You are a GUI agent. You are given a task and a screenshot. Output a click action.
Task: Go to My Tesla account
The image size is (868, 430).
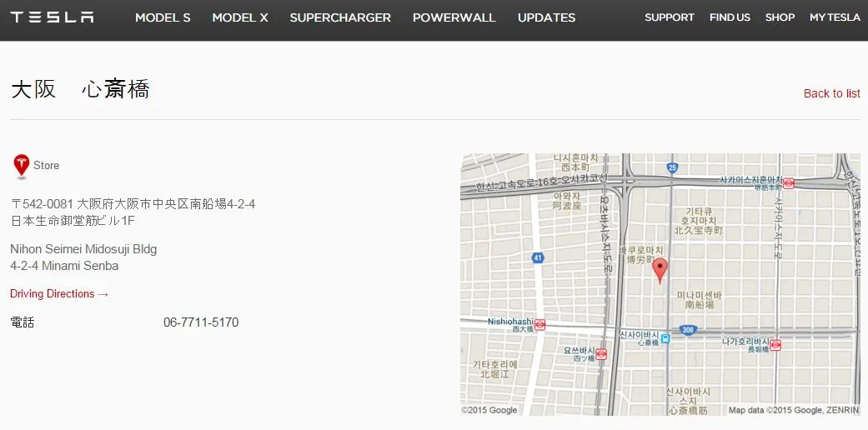835,17
